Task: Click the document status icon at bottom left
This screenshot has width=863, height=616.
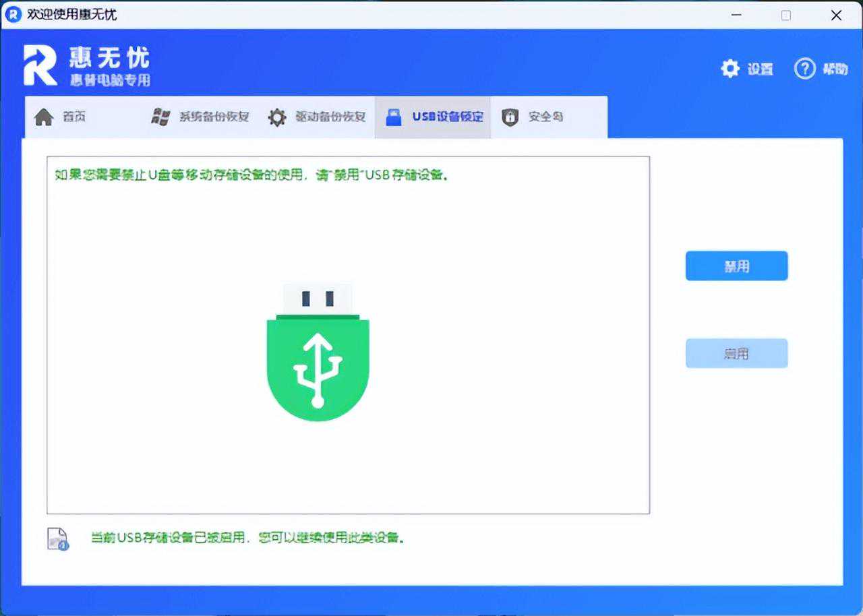Action: [x=58, y=539]
